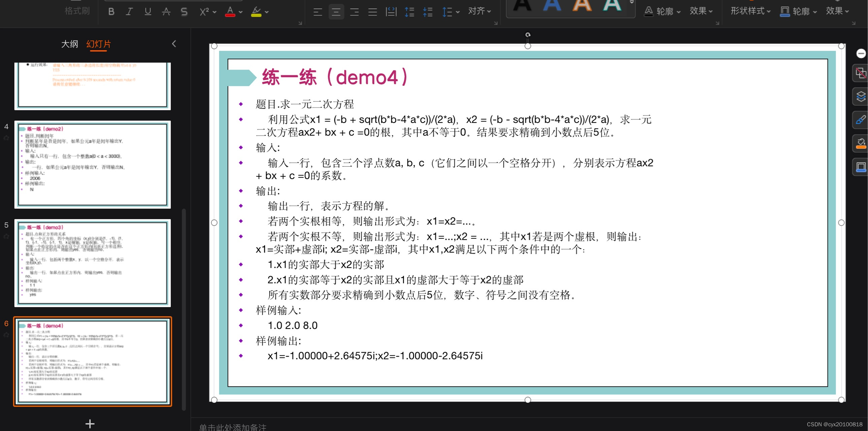This screenshot has height=431, width=868.
Task: Toggle bold formatting
Action: pyautogui.click(x=111, y=12)
